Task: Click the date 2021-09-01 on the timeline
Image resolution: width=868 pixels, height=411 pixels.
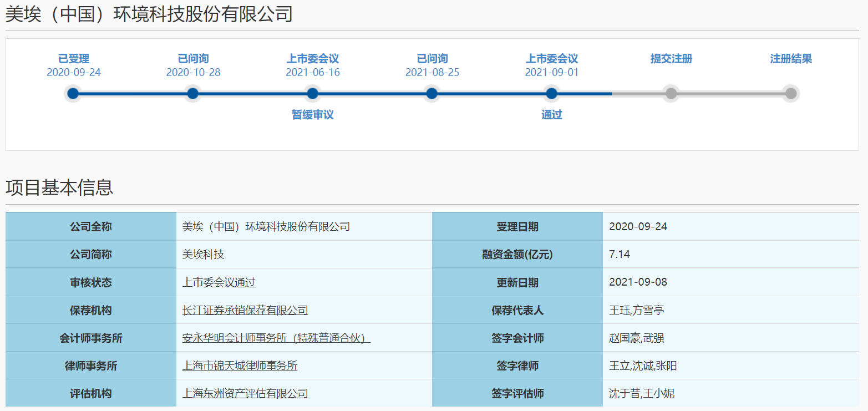Action: click(x=552, y=73)
